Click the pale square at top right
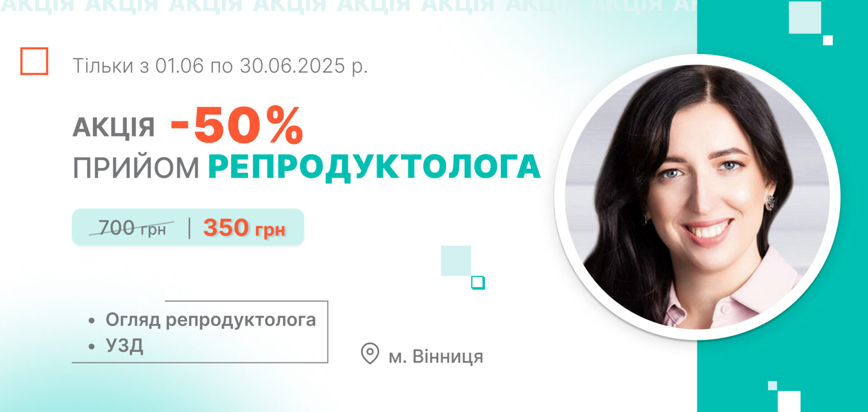This screenshot has height=412, width=868. click(805, 17)
